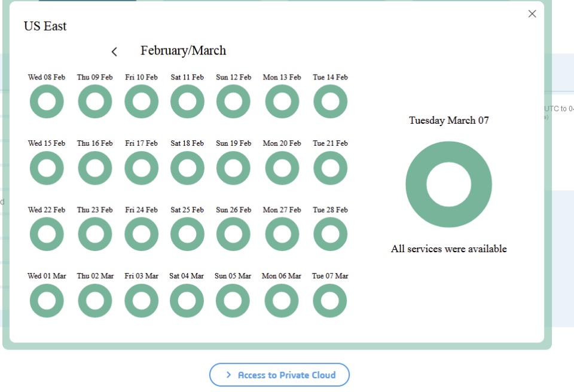The image size is (574, 392).
Task: Select the Mon 13 Feb status ring
Action: [x=282, y=102]
